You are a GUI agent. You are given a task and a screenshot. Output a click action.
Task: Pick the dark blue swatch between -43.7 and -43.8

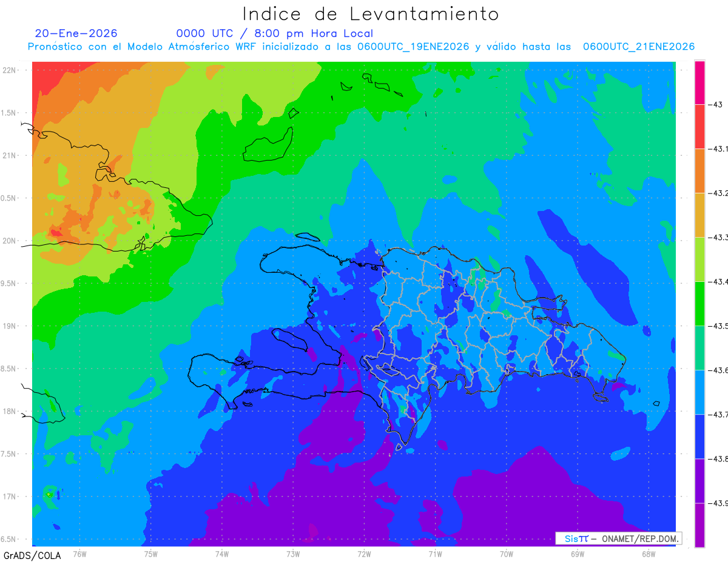[x=699, y=437]
